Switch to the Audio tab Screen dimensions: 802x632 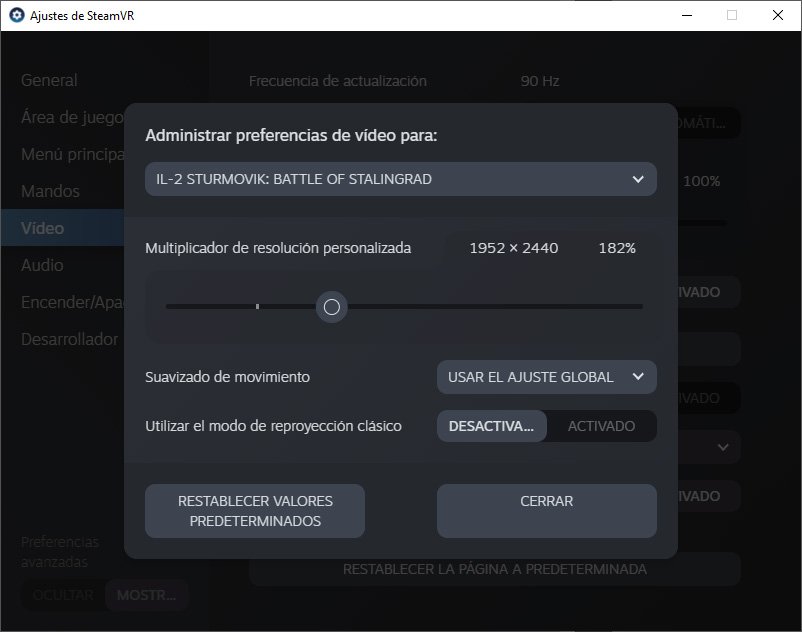point(42,265)
